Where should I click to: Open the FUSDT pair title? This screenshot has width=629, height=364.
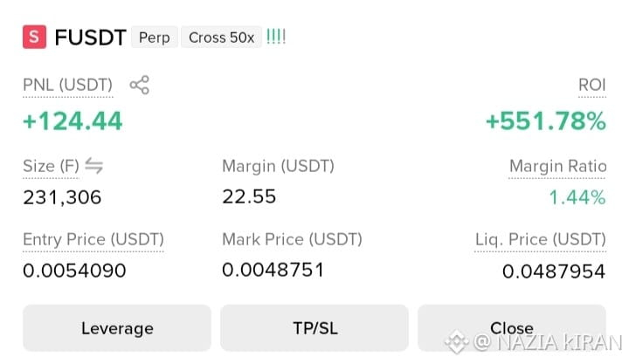[90, 38]
